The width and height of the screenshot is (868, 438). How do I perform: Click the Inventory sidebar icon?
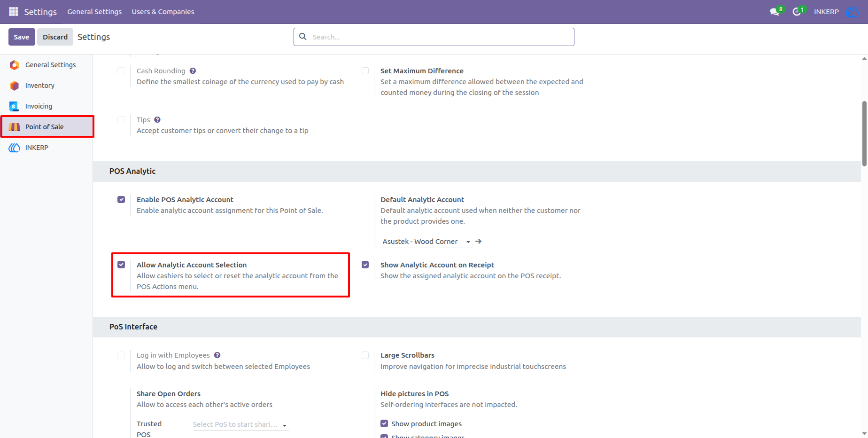[15, 86]
